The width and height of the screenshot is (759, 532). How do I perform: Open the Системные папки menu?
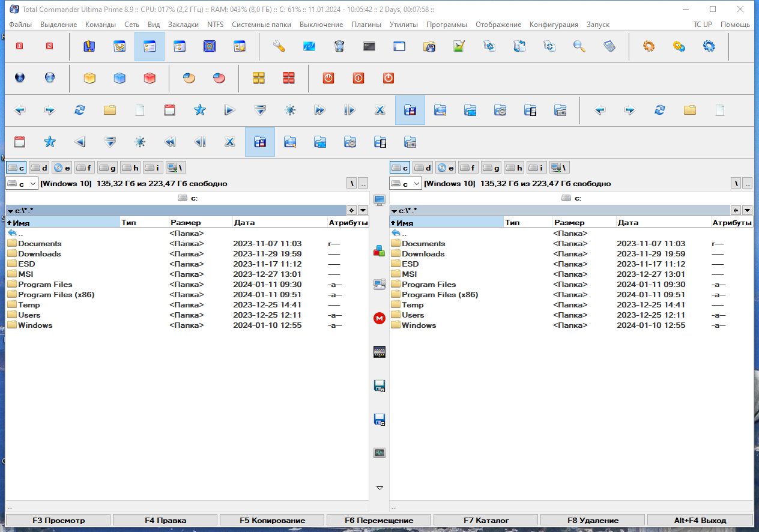click(x=261, y=25)
